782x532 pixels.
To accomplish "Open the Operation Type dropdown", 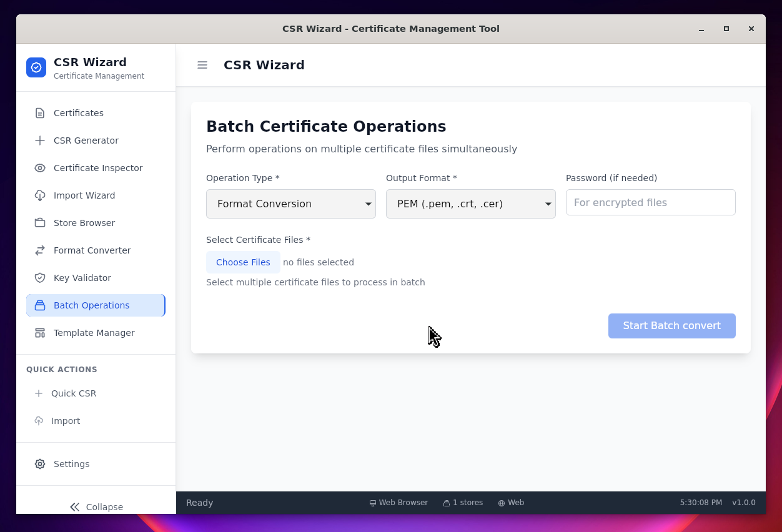I will point(291,204).
